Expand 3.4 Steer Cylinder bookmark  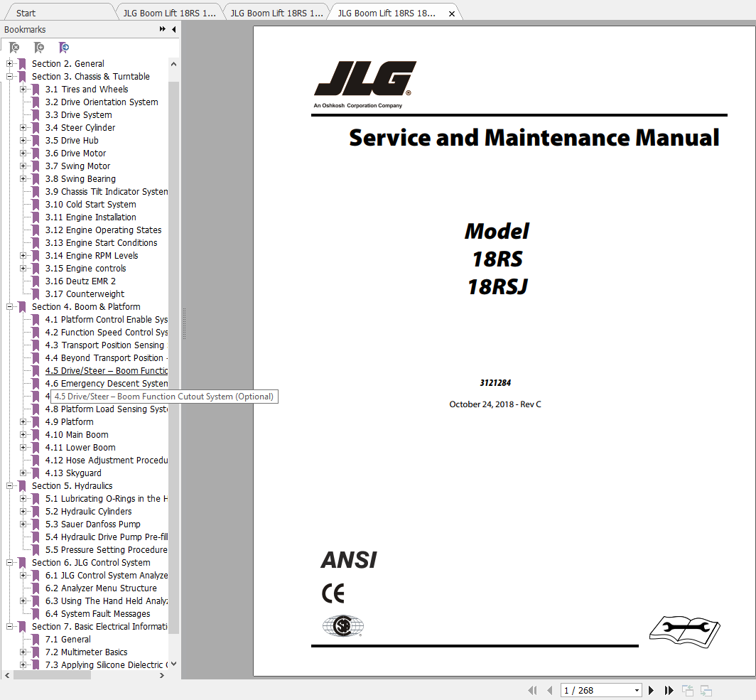23,127
